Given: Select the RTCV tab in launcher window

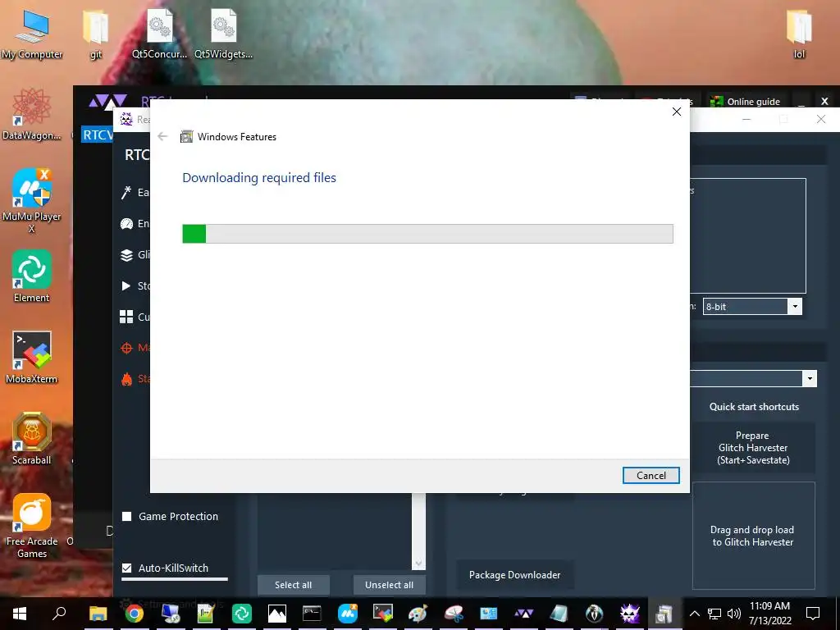Looking at the screenshot, I should click(97, 135).
